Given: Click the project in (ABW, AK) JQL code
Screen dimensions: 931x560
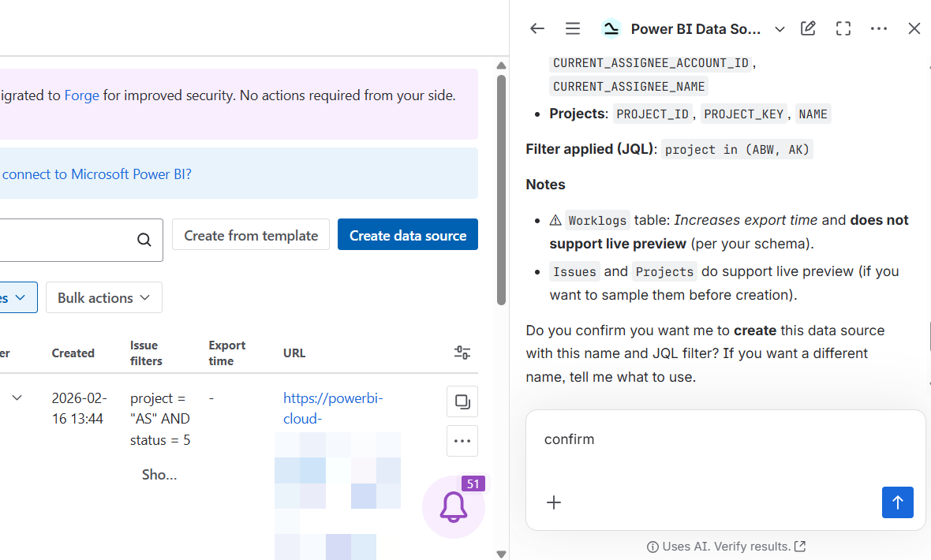Looking at the screenshot, I should [x=737, y=150].
